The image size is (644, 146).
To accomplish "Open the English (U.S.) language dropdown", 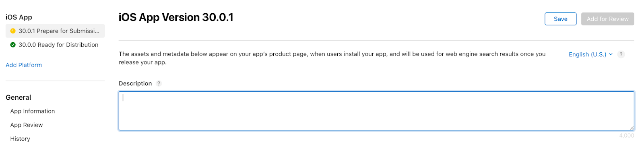I will tap(590, 54).
